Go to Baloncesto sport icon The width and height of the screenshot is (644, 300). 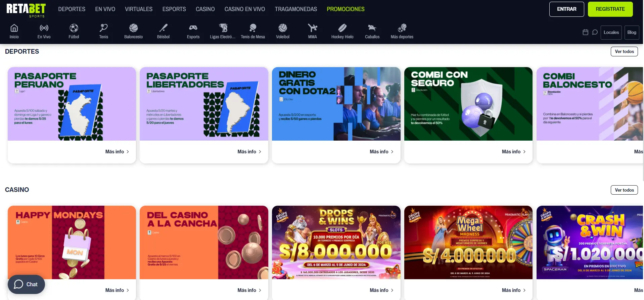pyautogui.click(x=134, y=28)
